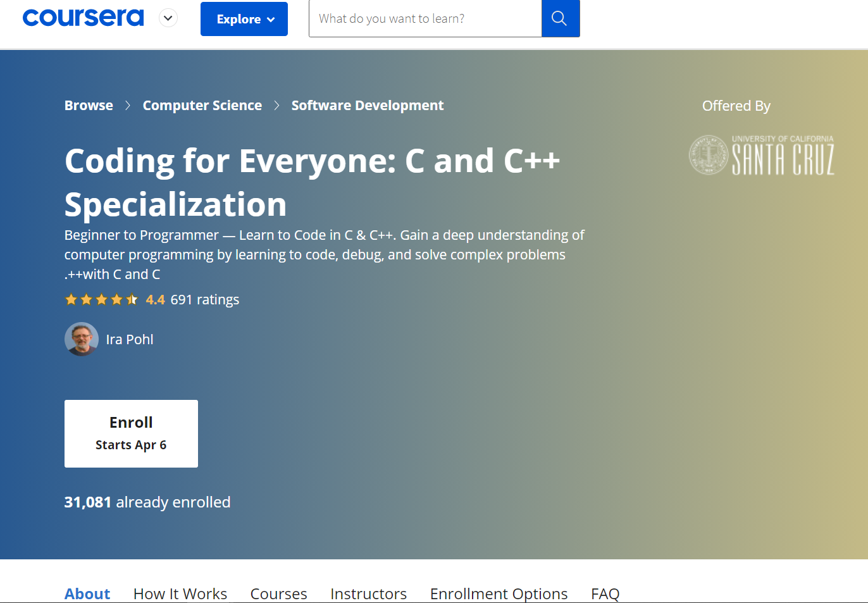Screen dimensions: 868x603
Task: Click the 4.4 rating value
Action: click(155, 299)
